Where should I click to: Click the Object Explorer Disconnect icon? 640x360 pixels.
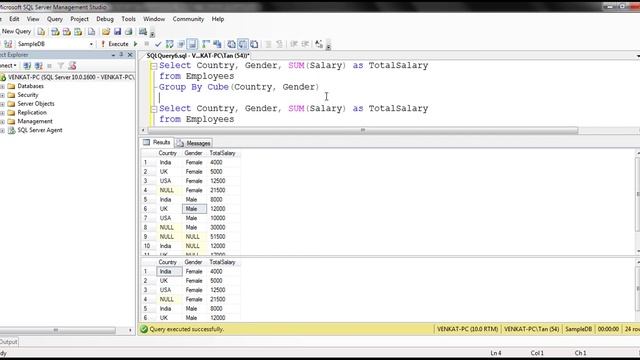tap(38, 66)
